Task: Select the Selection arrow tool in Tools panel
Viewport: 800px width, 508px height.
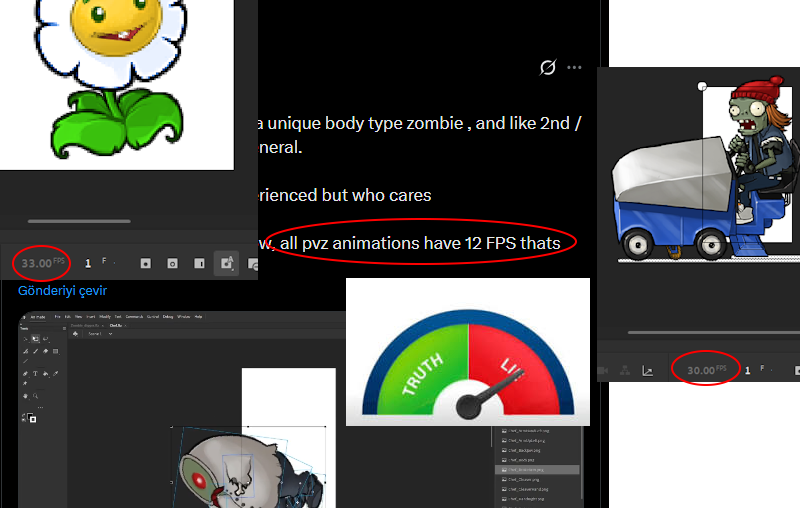Action: 25,339
